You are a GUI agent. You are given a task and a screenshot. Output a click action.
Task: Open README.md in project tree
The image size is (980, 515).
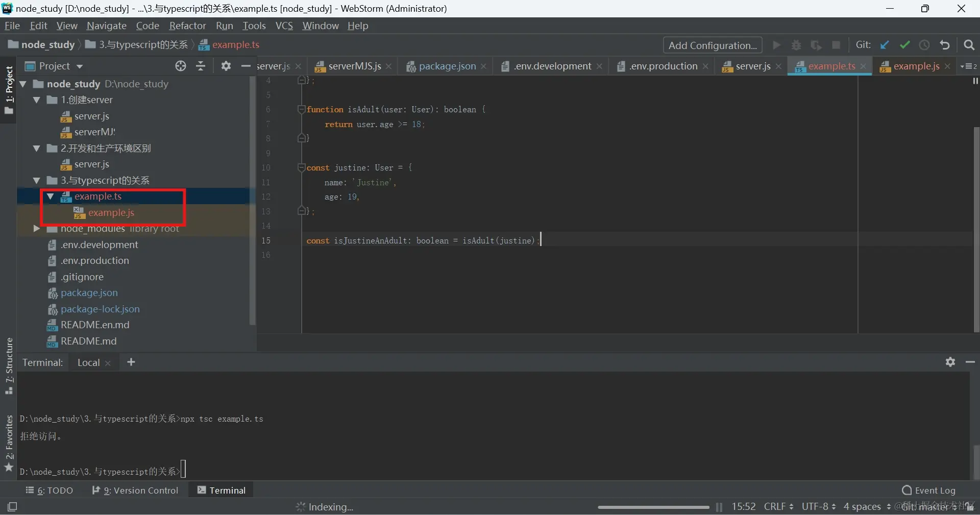(x=88, y=341)
